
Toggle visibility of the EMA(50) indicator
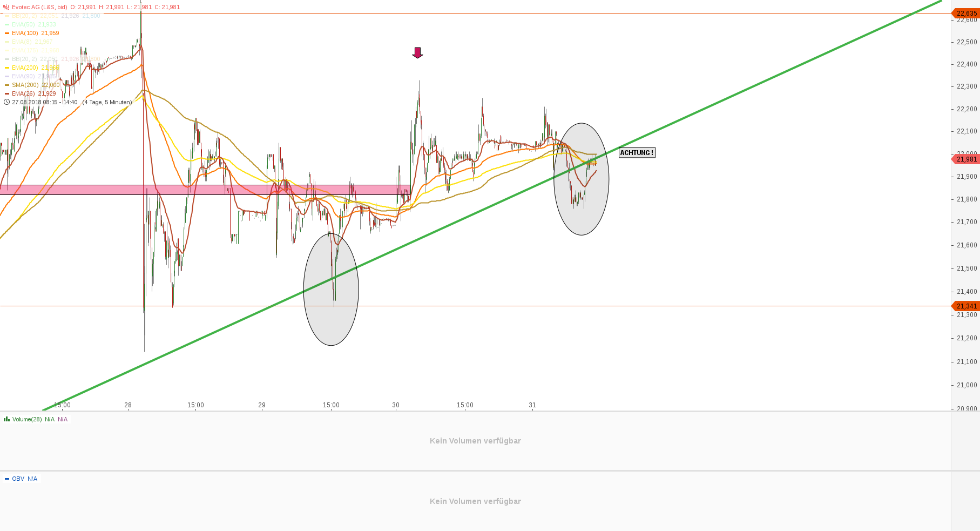pos(6,24)
